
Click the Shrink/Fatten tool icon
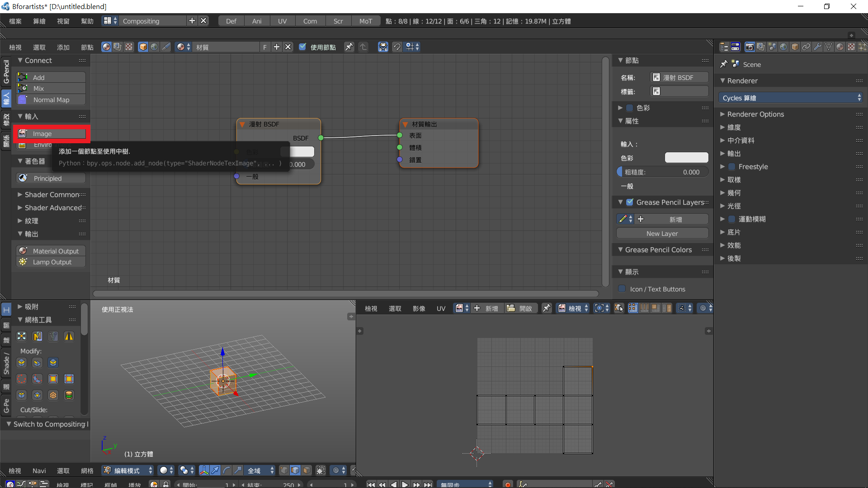[22, 337]
